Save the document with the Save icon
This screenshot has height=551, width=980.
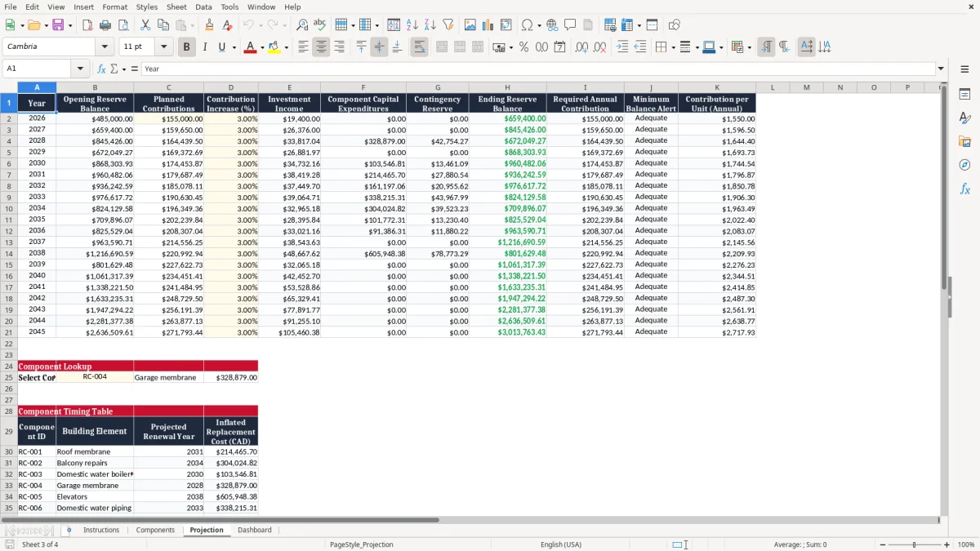[59, 25]
